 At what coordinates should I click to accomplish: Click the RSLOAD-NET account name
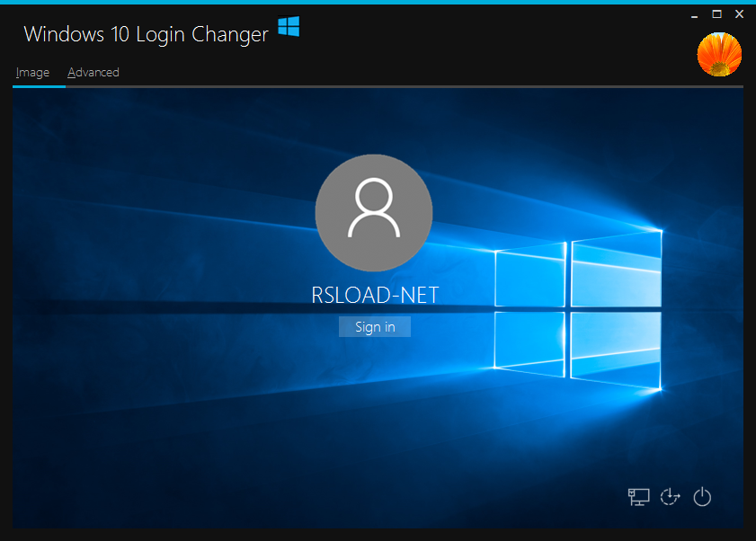[374, 294]
